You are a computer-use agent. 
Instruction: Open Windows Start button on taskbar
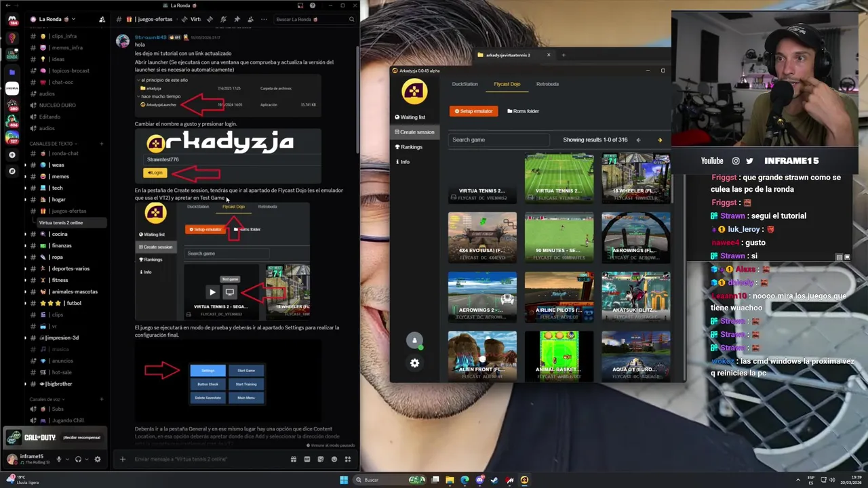(344, 480)
